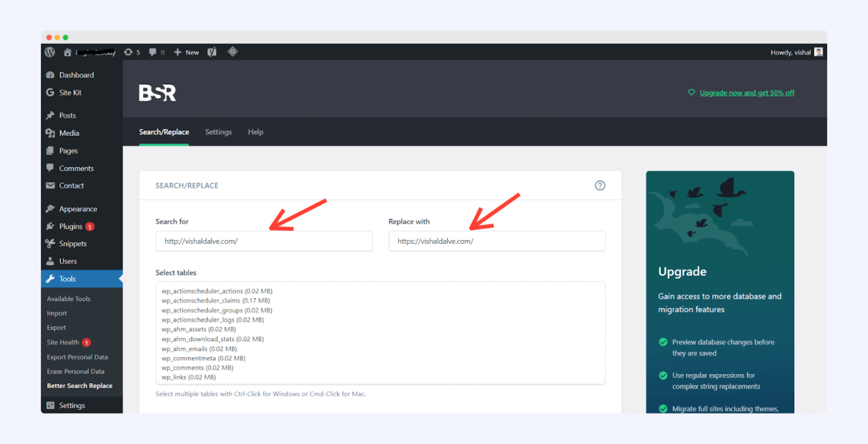Select table wp_ahm_assets
The height and width of the screenshot is (444, 868).
coord(199,330)
